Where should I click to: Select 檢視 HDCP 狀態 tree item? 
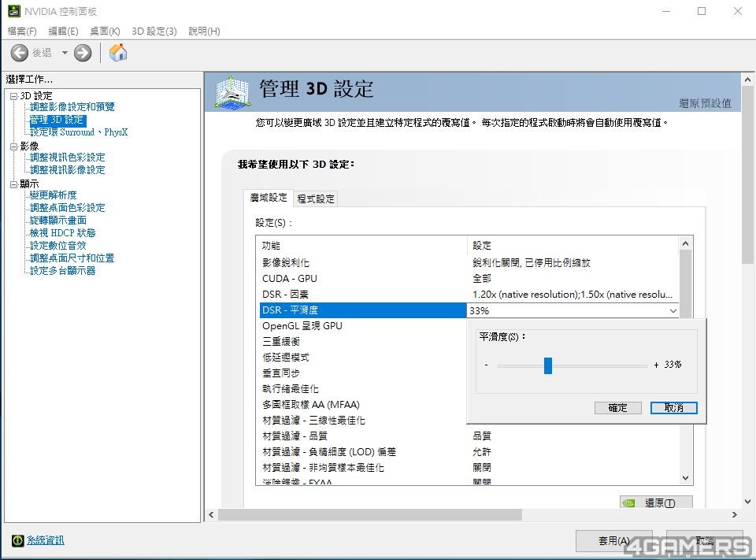(63, 232)
